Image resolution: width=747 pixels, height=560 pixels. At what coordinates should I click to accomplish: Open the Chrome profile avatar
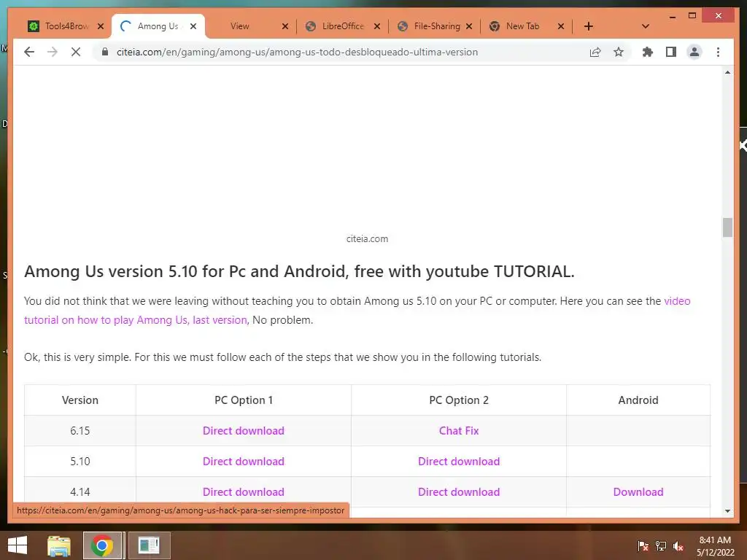click(694, 52)
